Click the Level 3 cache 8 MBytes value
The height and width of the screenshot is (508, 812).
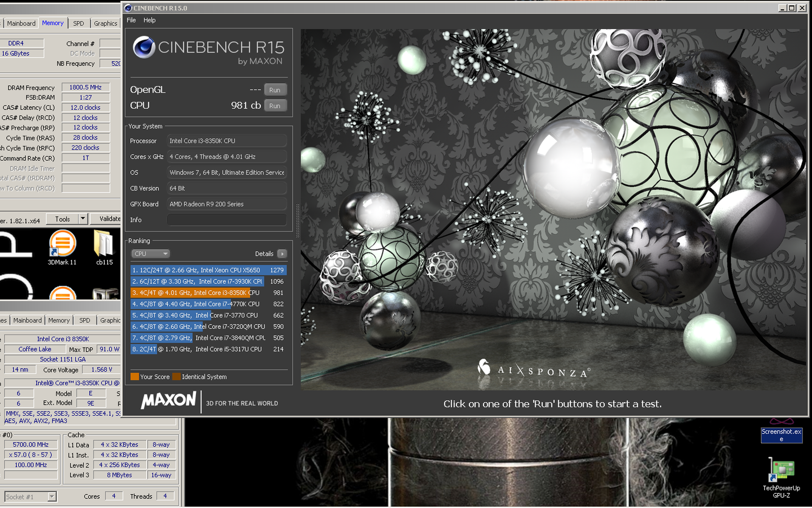[119, 475]
